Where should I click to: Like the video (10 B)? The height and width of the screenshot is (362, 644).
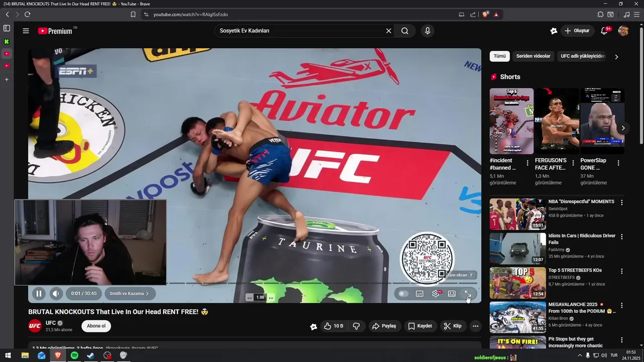pyautogui.click(x=334, y=326)
